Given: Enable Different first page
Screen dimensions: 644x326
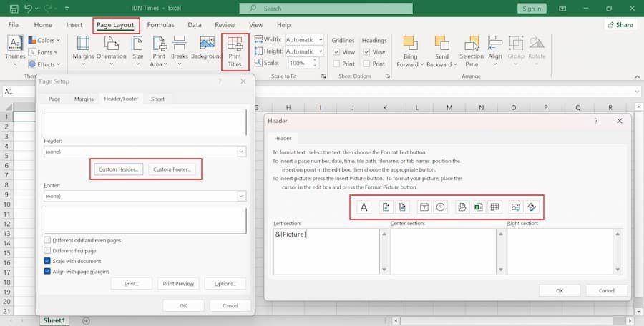Looking at the screenshot, I should 47,250.
